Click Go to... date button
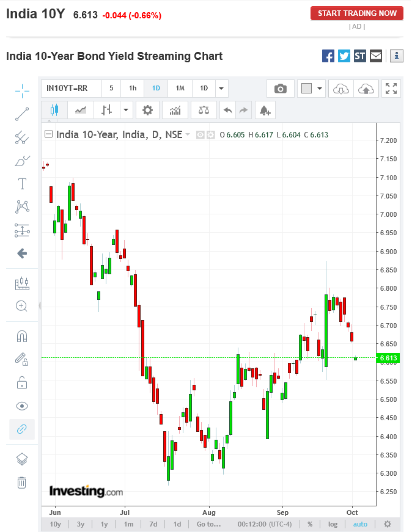Viewport: 412px width, 532px height. coord(208,524)
